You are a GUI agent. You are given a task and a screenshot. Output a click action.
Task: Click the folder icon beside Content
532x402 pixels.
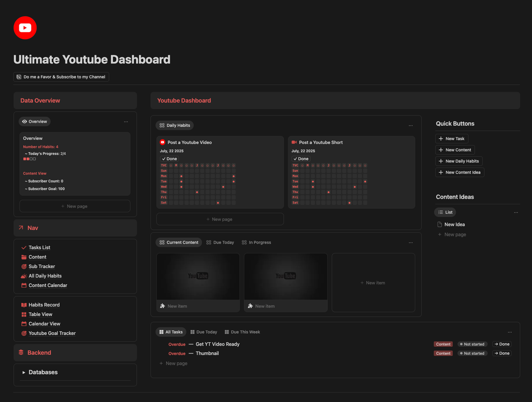[24, 257]
